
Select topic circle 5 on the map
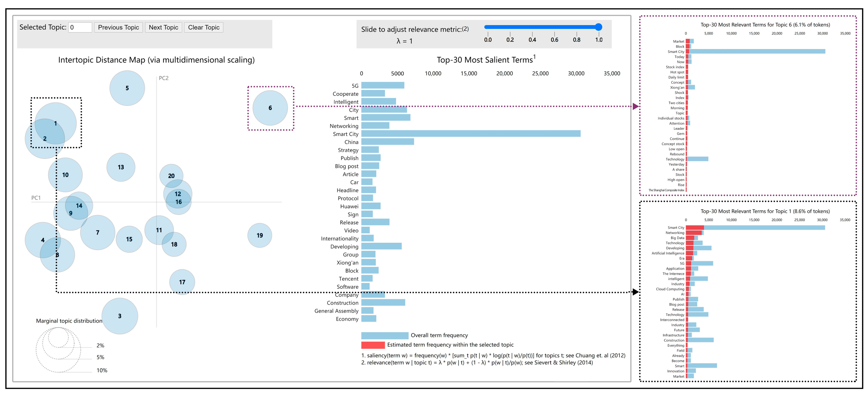[127, 88]
